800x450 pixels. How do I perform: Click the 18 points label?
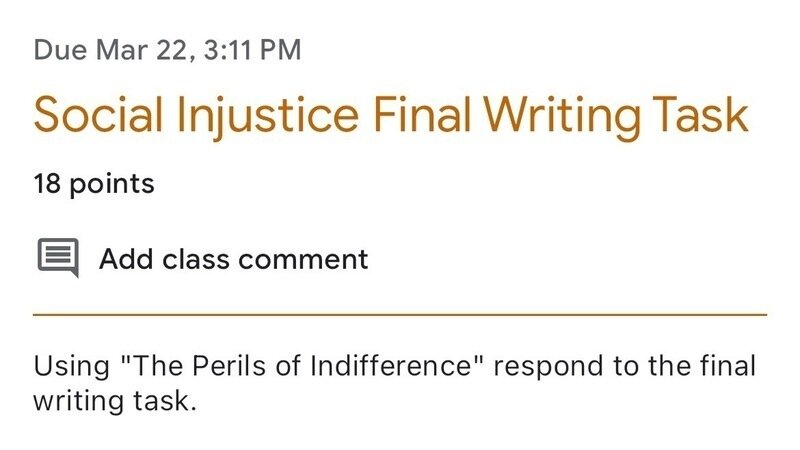pos(94,184)
